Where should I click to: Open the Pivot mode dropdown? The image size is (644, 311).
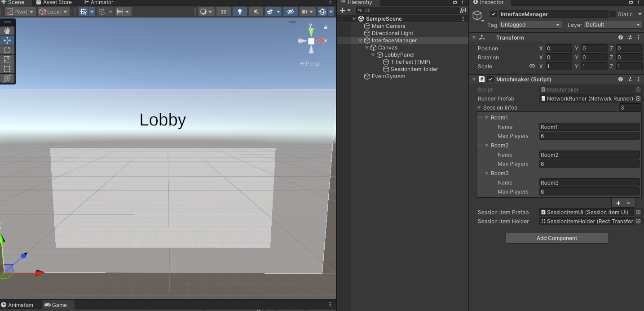click(x=20, y=12)
